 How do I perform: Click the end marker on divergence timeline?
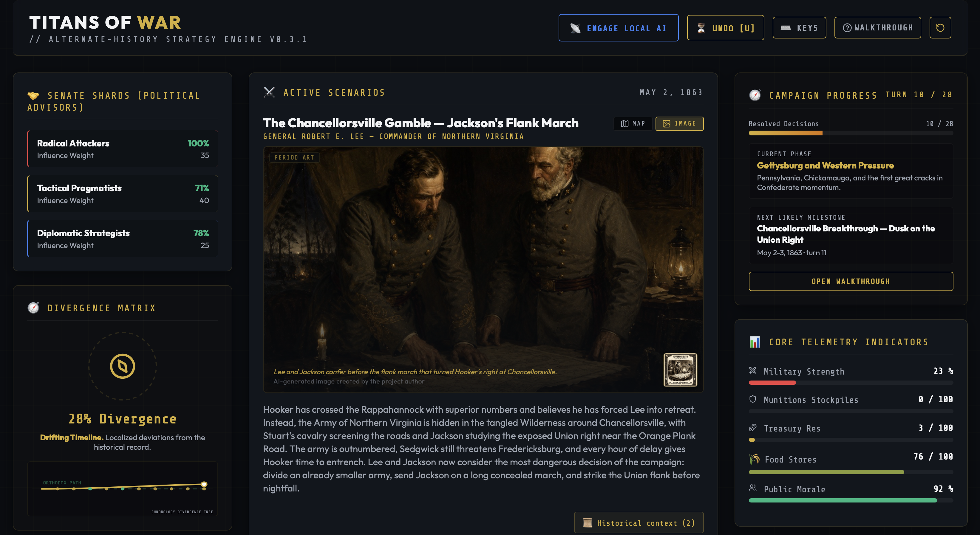(x=204, y=484)
